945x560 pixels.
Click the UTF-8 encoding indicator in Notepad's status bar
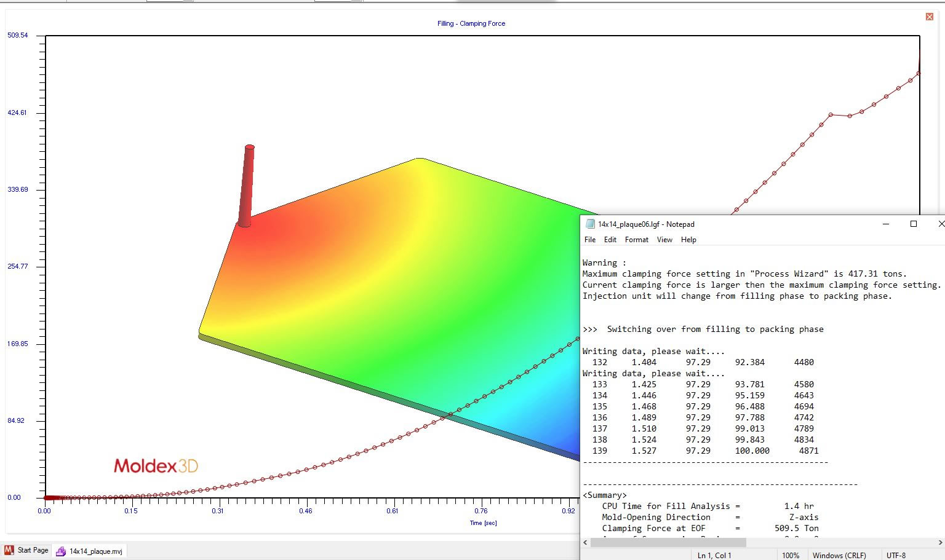[x=895, y=554]
